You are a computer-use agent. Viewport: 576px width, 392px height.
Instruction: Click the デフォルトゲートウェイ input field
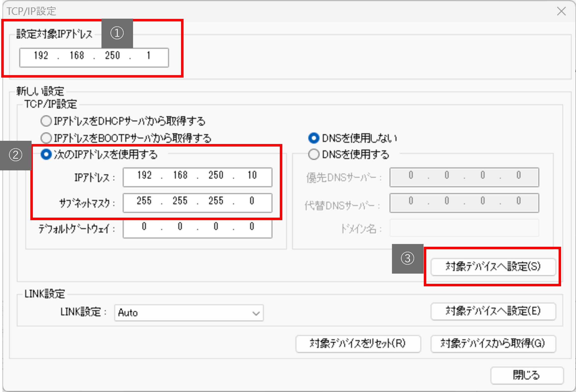(x=197, y=228)
